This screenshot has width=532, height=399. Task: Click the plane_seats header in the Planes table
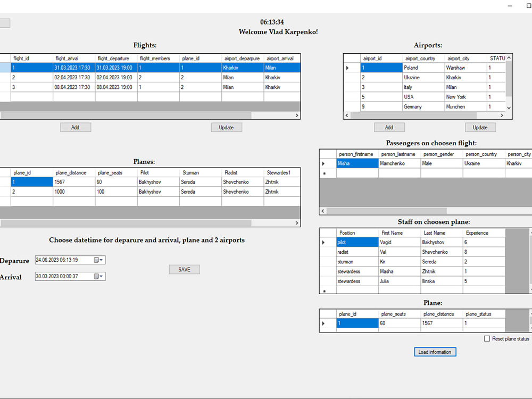pos(116,173)
